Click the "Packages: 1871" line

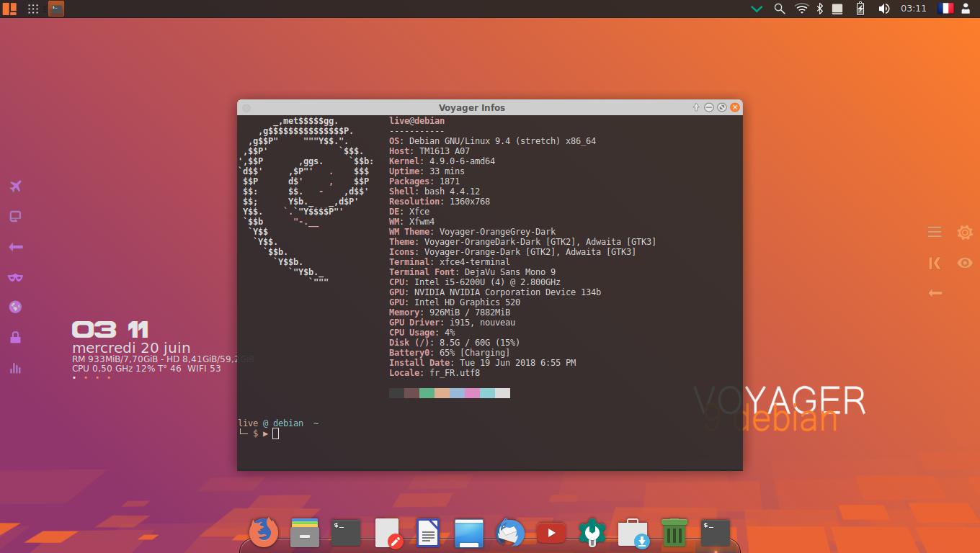click(x=424, y=181)
